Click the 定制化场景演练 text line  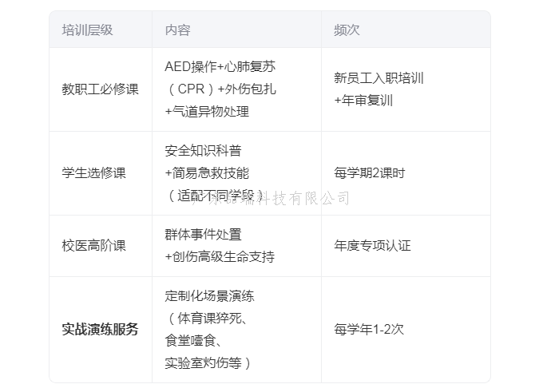(x=209, y=296)
